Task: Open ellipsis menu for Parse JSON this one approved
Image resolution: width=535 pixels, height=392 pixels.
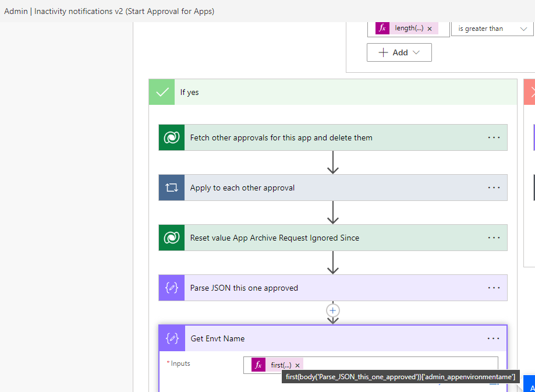Action: coord(494,288)
